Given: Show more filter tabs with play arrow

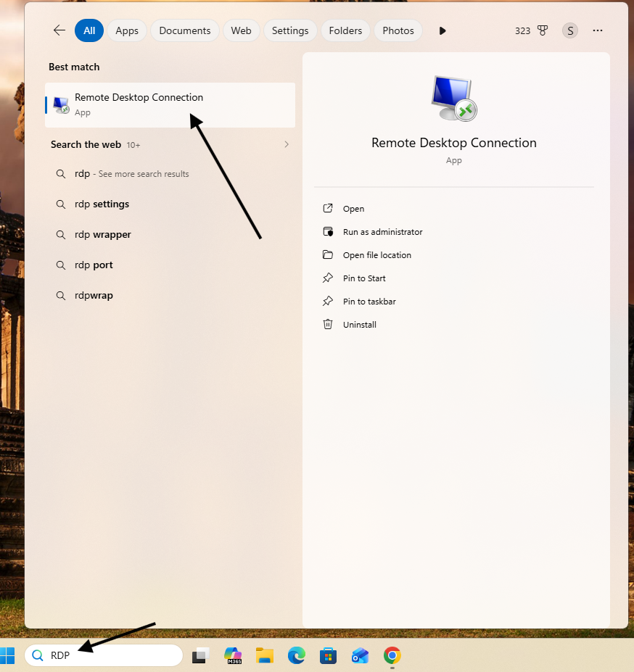Looking at the screenshot, I should pyautogui.click(x=442, y=30).
